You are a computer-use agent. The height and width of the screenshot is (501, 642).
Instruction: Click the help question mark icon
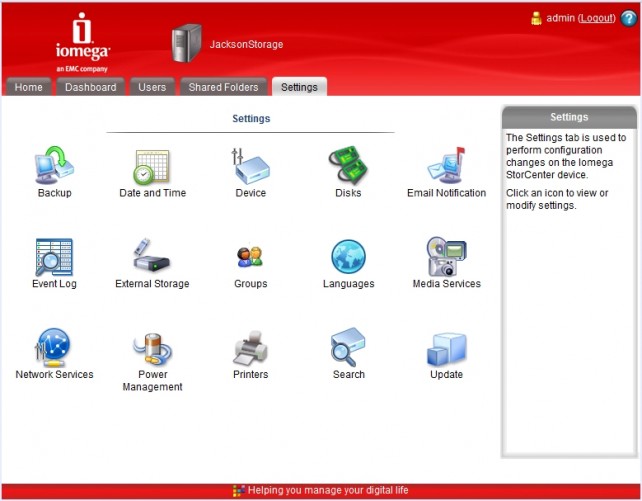[628, 18]
